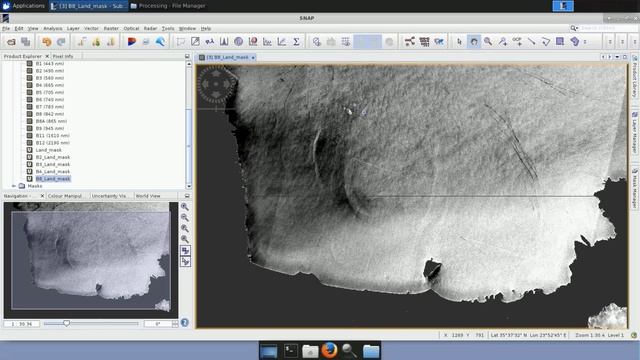Image resolution: width=640 pixels, height=360 pixels.
Task: Open Applications menu in system panel
Action: click(23, 6)
